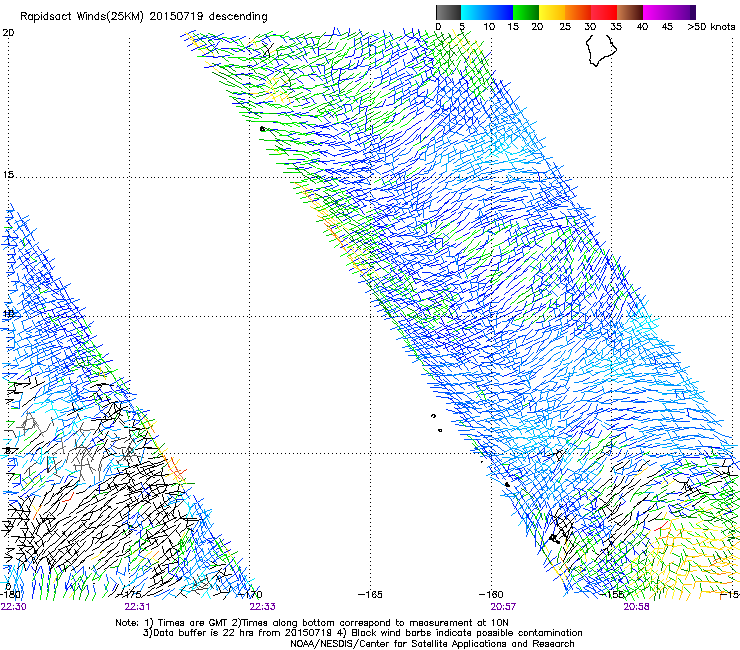Click the magenta 40-45 knots legend swatch
This screenshot has height=650, width=740.
click(656, 12)
